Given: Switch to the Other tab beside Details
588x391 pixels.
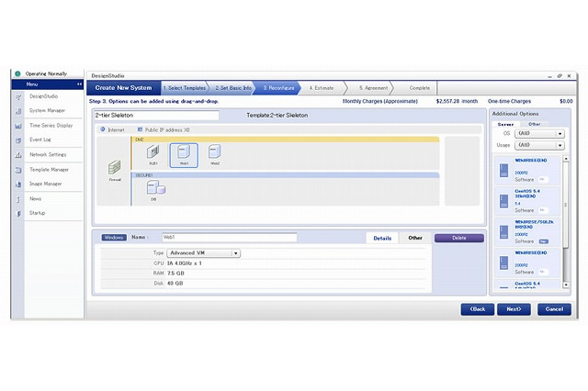Looking at the screenshot, I should pos(415,238).
